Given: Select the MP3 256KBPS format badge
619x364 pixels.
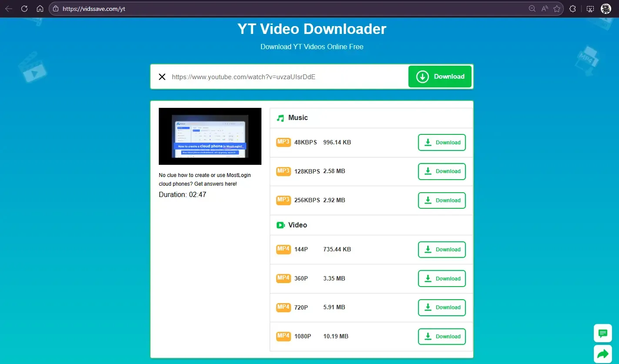Looking at the screenshot, I should click(283, 200).
